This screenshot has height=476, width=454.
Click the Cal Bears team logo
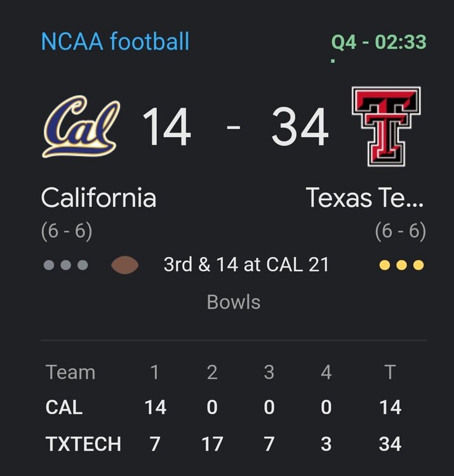(81, 126)
